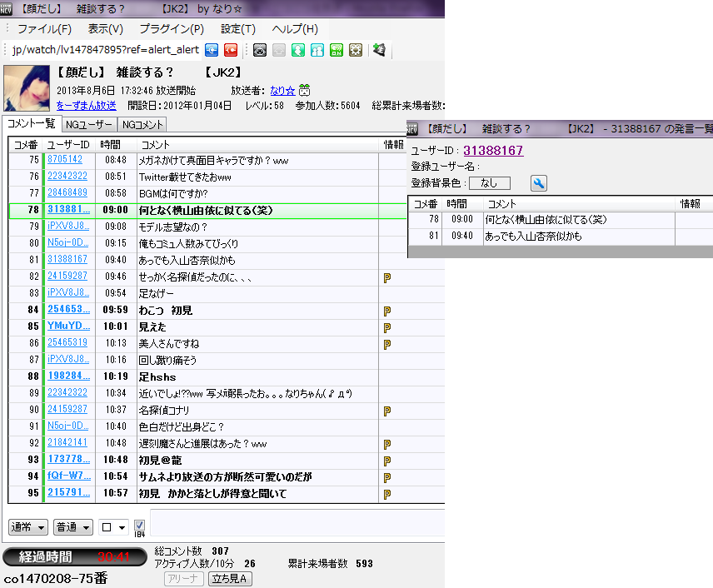This screenshot has width=713, height=588.
Task: Click the wrench icon in user panel
Action: (538, 183)
